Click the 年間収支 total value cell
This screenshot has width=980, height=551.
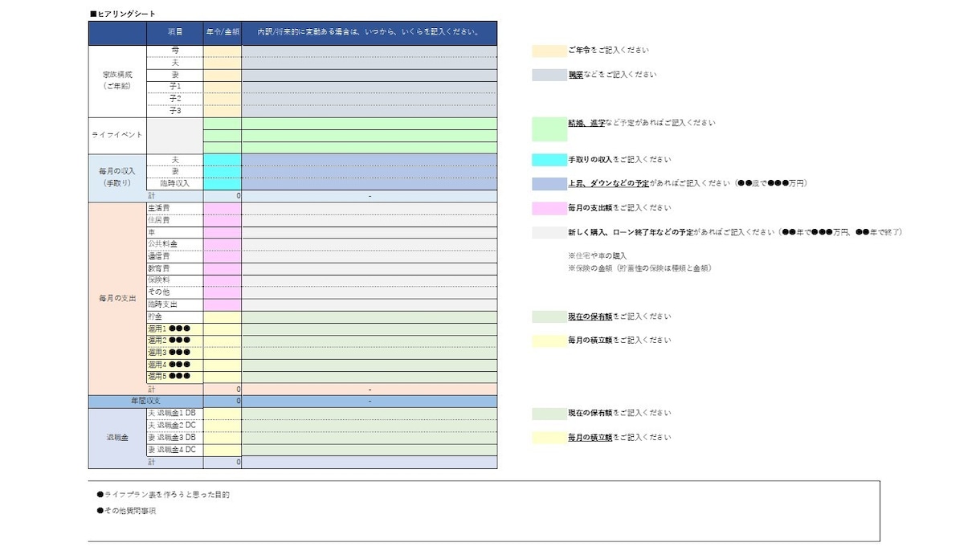pos(223,401)
